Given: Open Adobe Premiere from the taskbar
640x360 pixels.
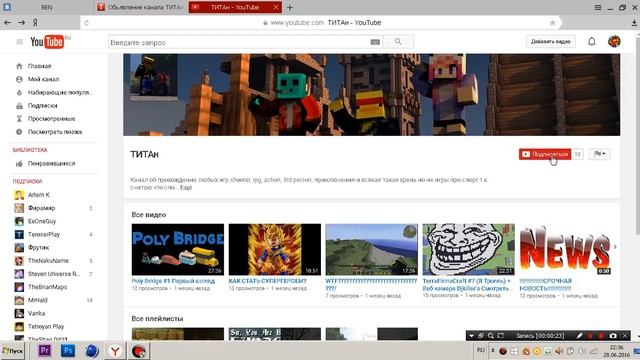Looking at the screenshot, I should pyautogui.click(x=44, y=351).
